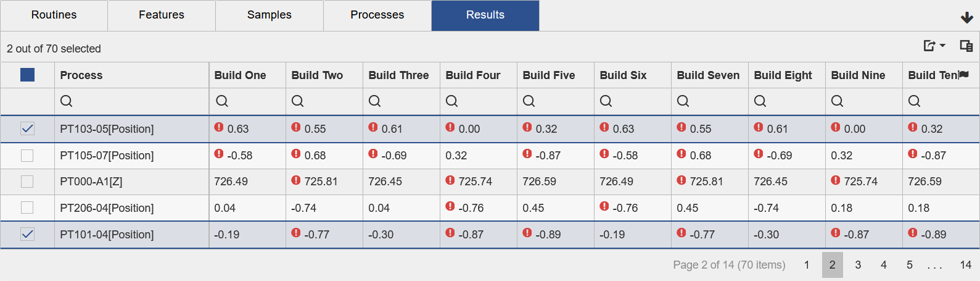
Task: Click the down arrow icon at top right
Action: point(966,17)
